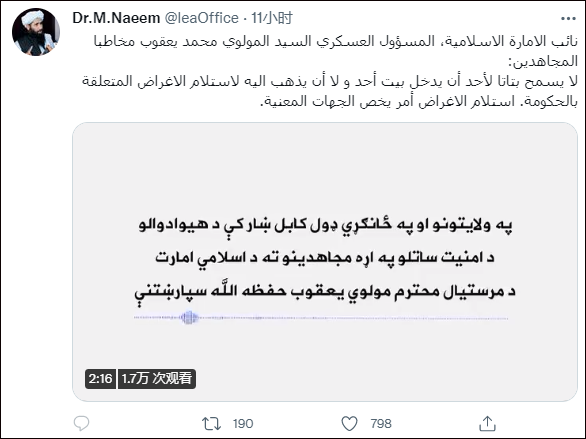Play the embedded audio video card
586x439 pixels.
coord(325,262)
